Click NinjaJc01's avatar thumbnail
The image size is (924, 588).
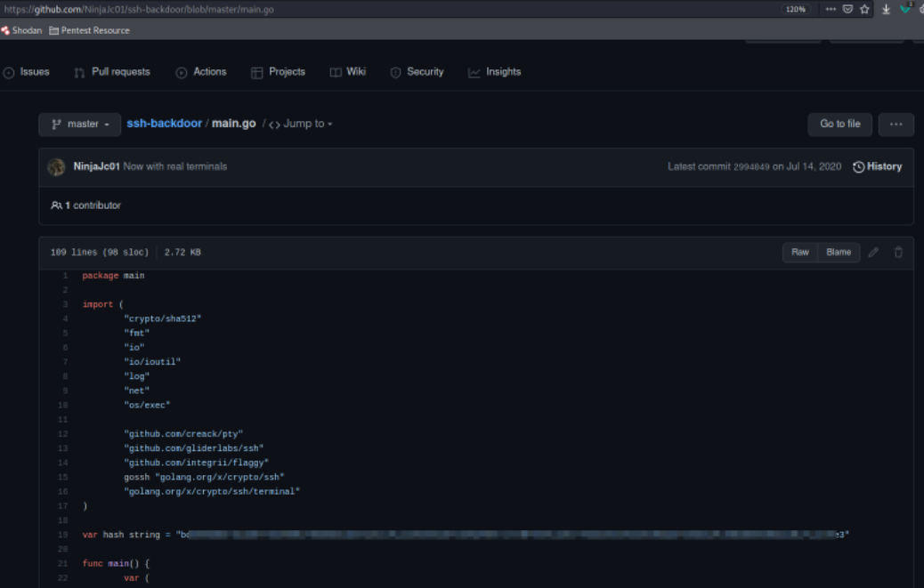(57, 167)
